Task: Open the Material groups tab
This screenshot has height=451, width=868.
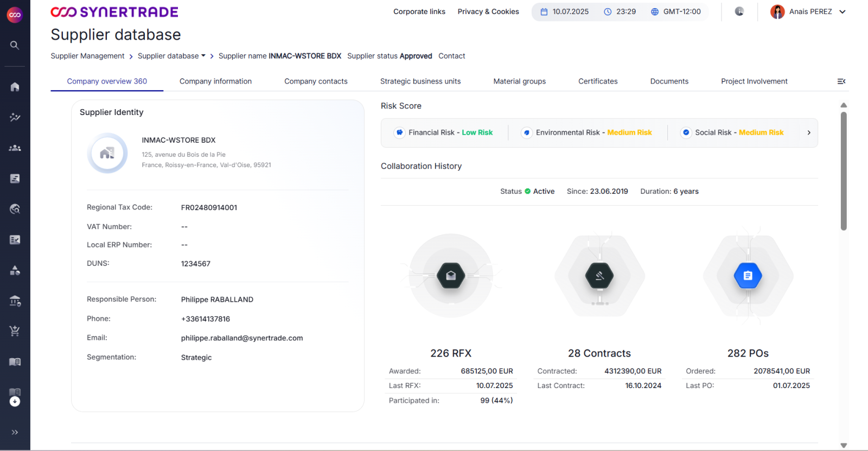Action: point(520,81)
